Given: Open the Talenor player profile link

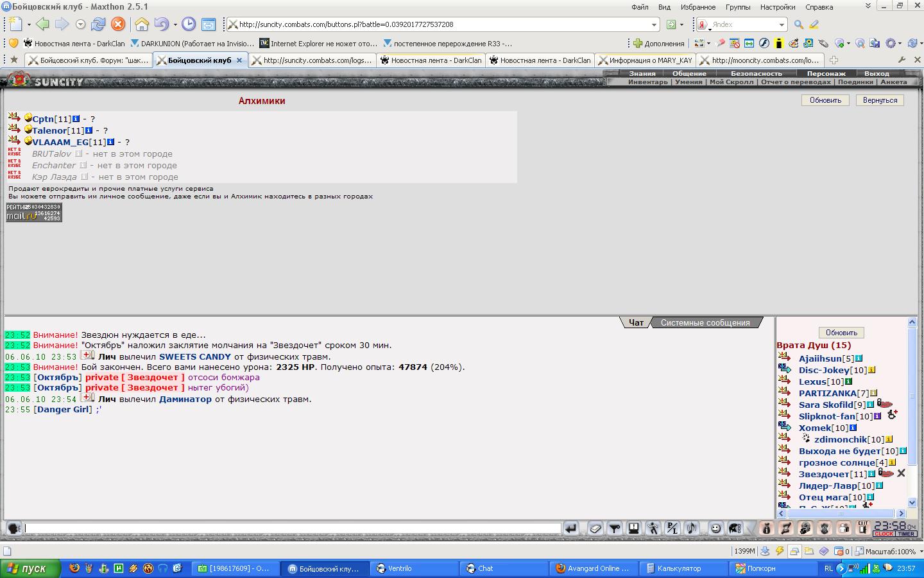Looking at the screenshot, I should [49, 130].
